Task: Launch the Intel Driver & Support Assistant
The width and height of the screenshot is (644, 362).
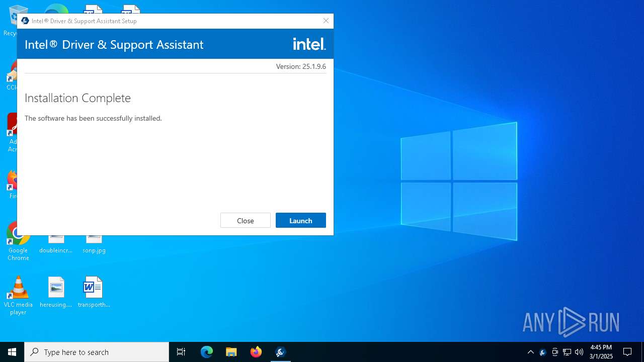Action: pyautogui.click(x=301, y=220)
